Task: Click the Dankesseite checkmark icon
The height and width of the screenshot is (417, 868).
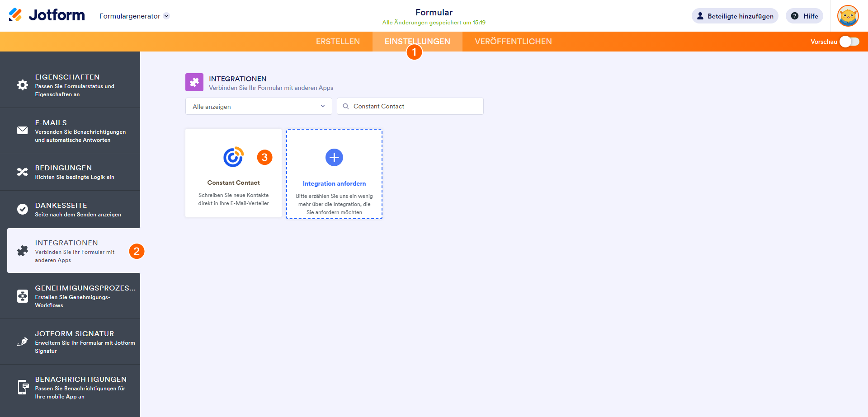Action: pos(23,209)
